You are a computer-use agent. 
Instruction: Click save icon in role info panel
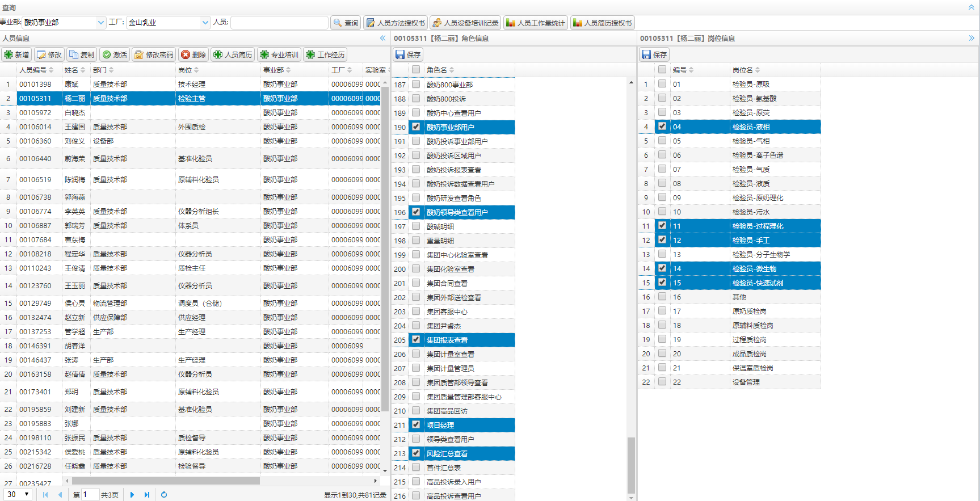tap(408, 54)
